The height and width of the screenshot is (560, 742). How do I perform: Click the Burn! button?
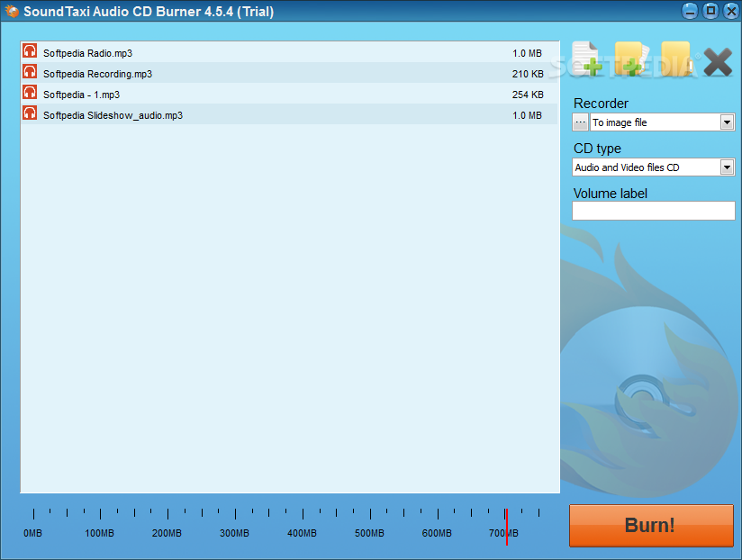click(x=651, y=526)
